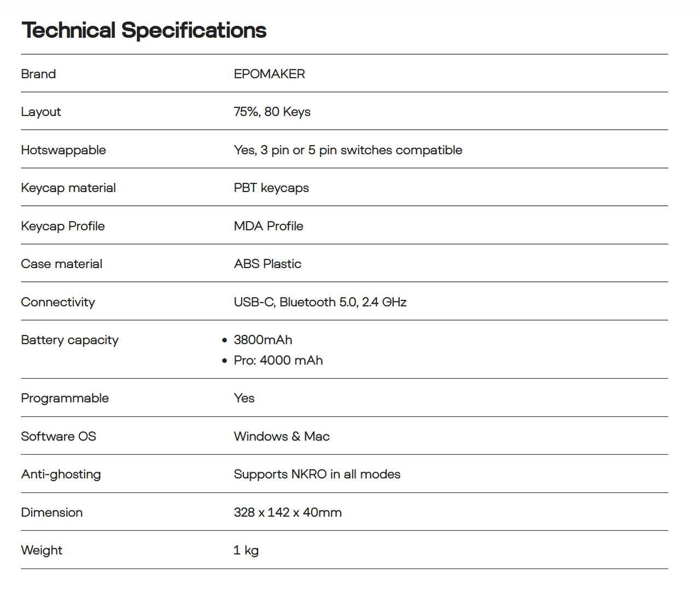Click the "75%, 80 Keys" value
The height and width of the screenshot is (603, 700).
[272, 112]
